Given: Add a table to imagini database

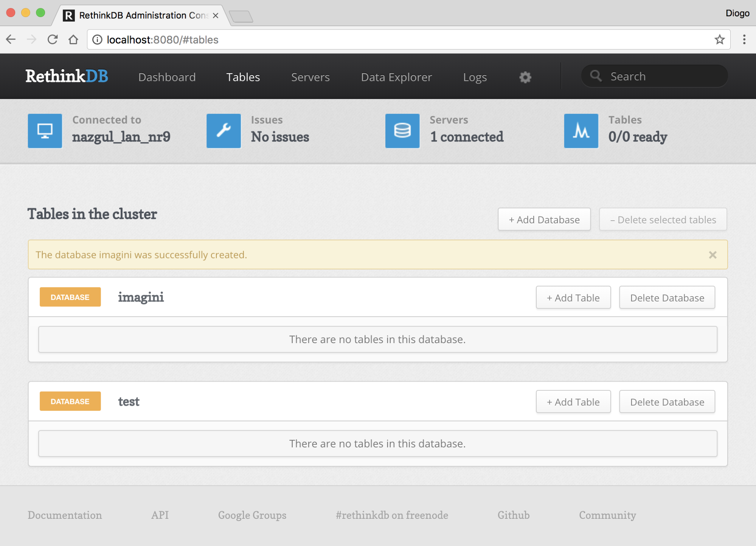Looking at the screenshot, I should point(573,298).
